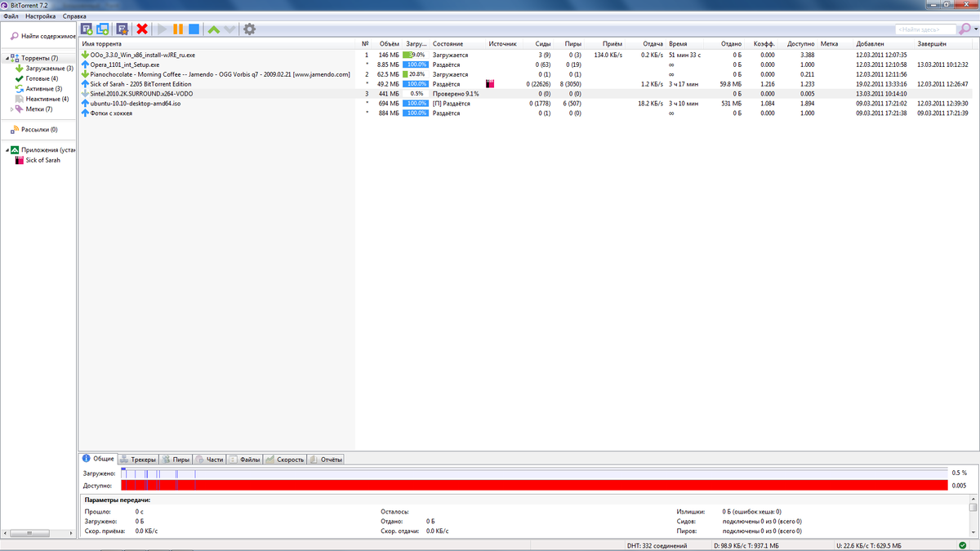Click the 100.0% progress bar of ubuntu torrent

coord(416,104)
